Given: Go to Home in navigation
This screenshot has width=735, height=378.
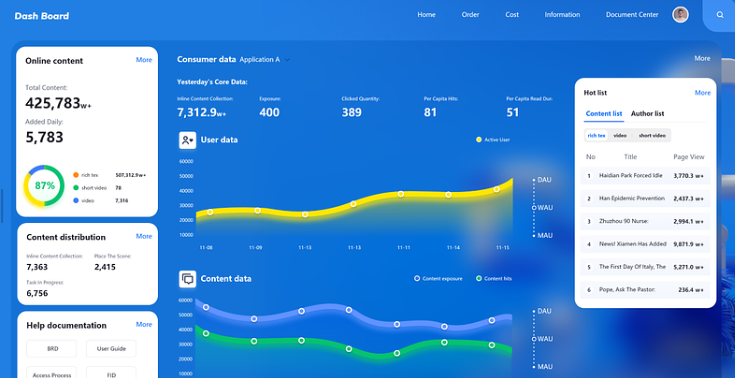Looking at the screenshot, I should click(x=426, y=15).
